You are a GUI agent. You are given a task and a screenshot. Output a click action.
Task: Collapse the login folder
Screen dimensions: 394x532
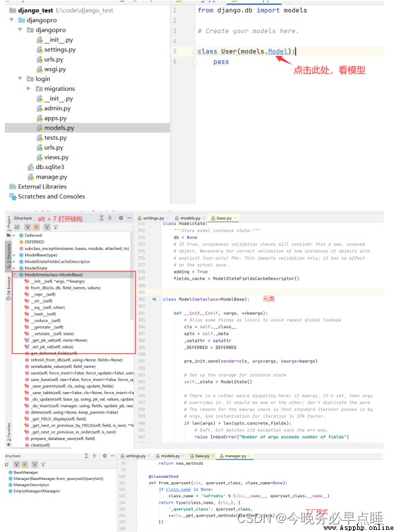[19, 79]
